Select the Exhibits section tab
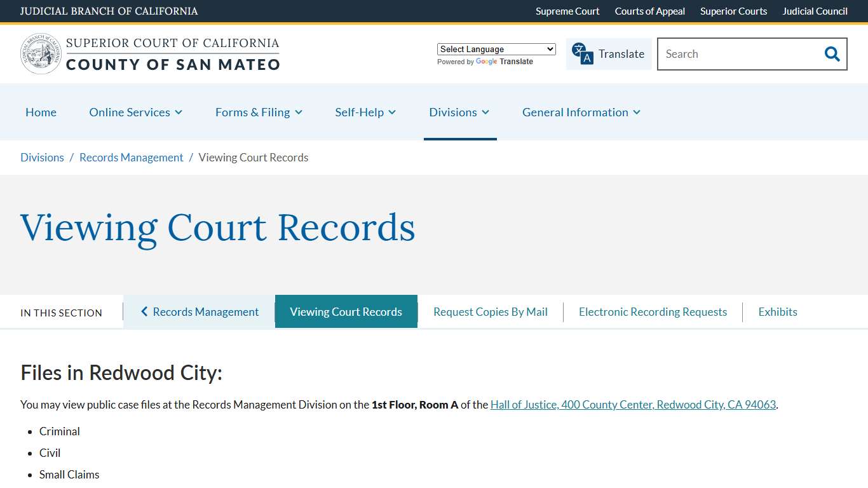 click(778, 311)
